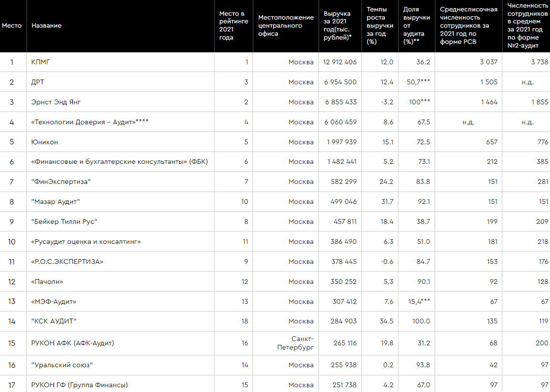The image size is (550, 392).
Task: Click the 'Место' column header
Action: (x=11, y=26)
